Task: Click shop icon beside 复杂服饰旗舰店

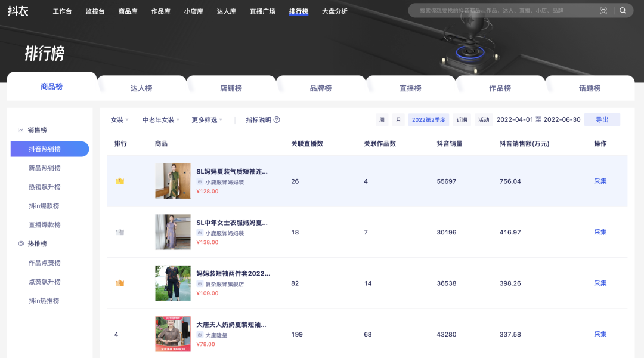Action: [x=200, y=284]
